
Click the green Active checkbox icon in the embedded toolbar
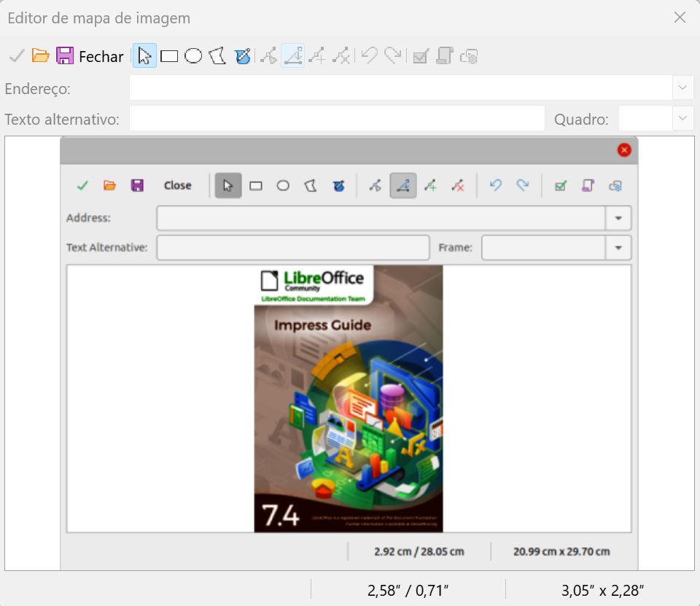tap(561, 185)
